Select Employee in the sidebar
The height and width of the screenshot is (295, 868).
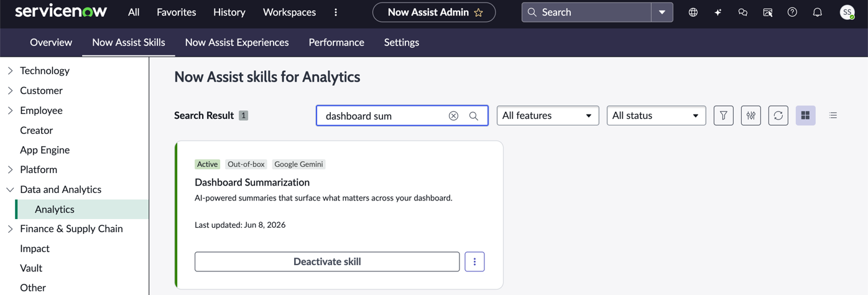[x=41, y=111]
